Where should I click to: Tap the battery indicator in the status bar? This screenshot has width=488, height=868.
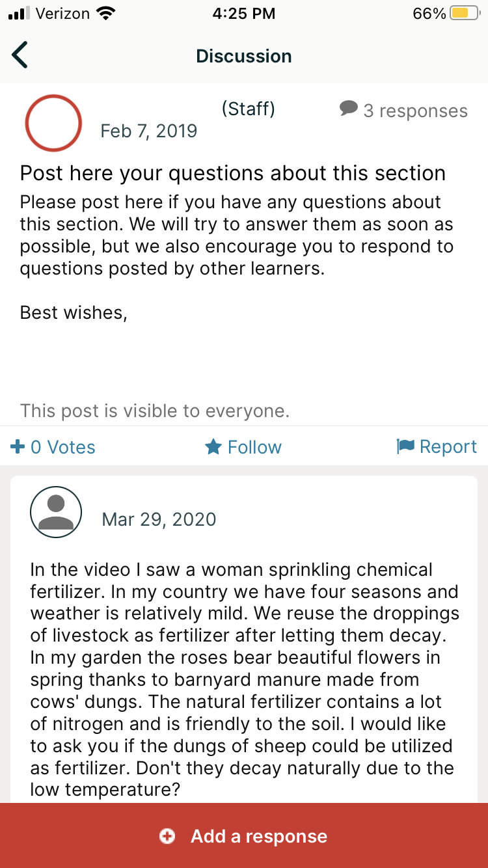point(465,14)
